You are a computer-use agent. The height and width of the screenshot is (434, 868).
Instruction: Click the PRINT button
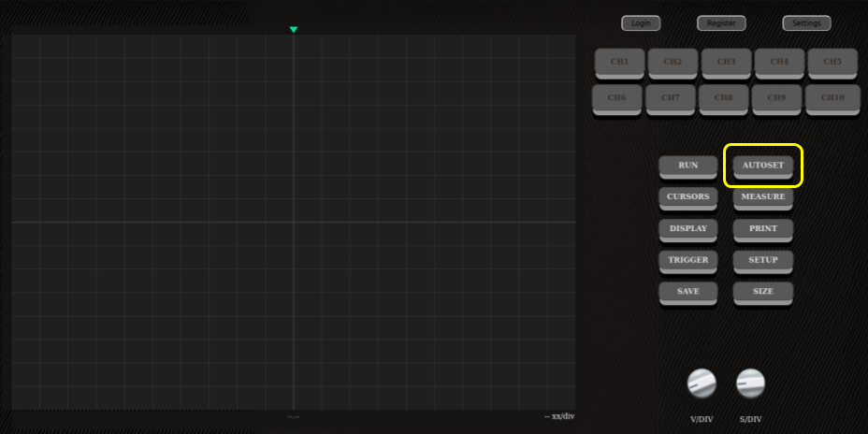coord(763,230)
